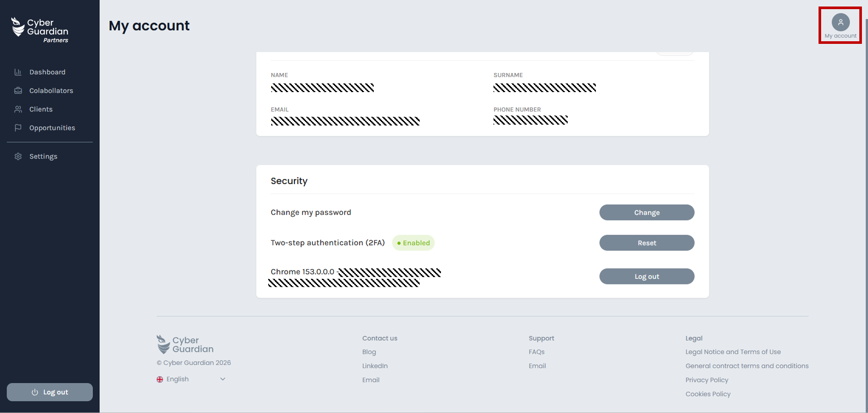The height and width of the screenshot is (413, 868).
Task: Click the Dashboard chart icon in sidebar
Action: click(x=18, y=72)
